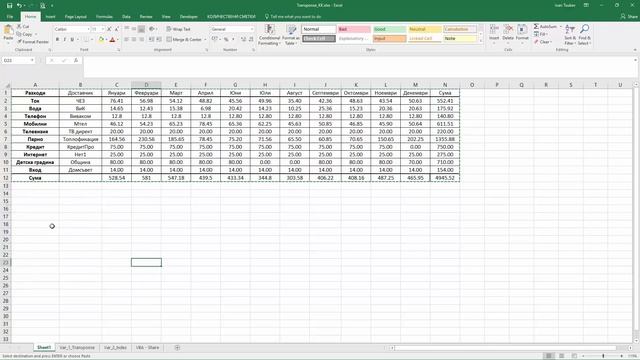The image size is (640, 360).
Task: Click Increase Indent icon
Action: (159, 40)
